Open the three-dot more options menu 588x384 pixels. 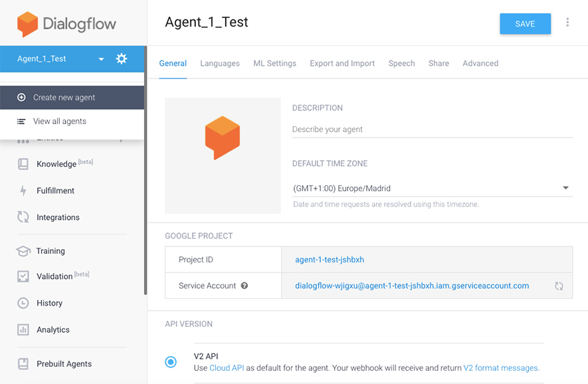coord(567,23)
